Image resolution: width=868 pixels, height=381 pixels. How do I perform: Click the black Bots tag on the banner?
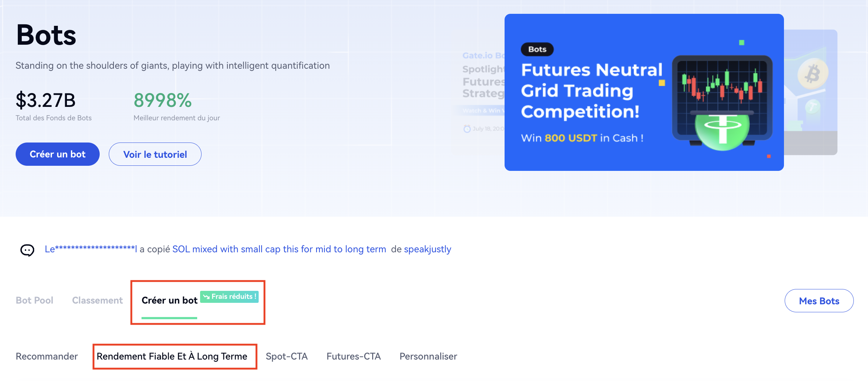(x=537, y=49)
